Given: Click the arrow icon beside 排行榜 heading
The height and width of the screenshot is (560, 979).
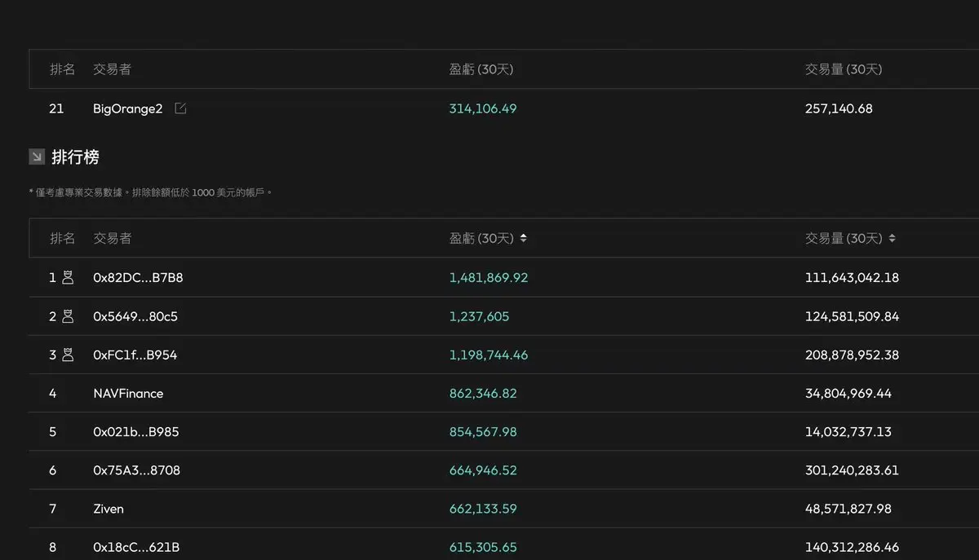Looking at the screenshot, I should [37, 157].
